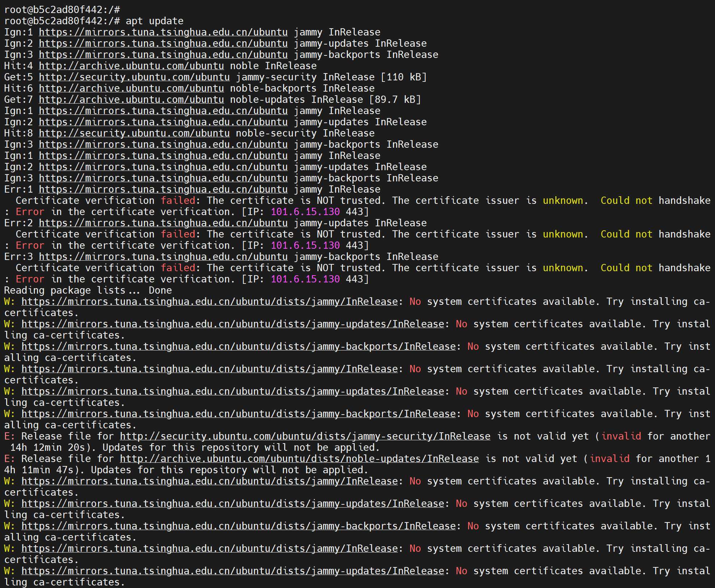715x588 pixels.
Task: Click the first red 'failed' word
Action: (177, 201)
